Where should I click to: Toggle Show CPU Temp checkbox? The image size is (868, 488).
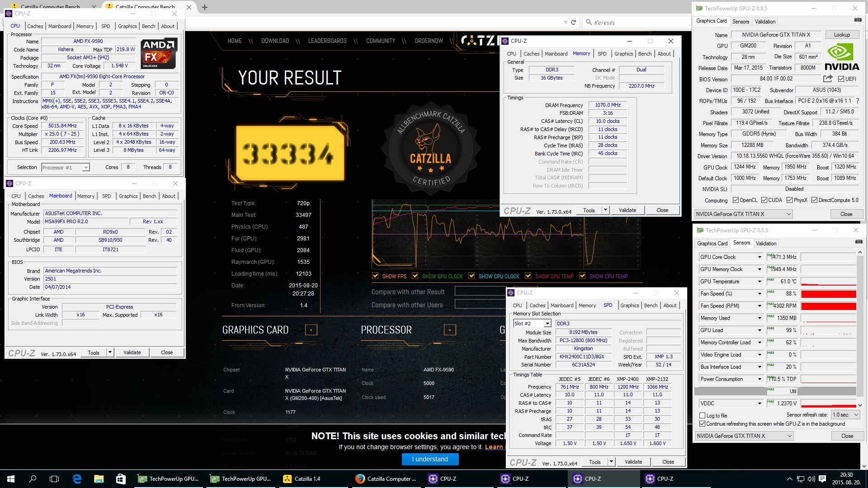tap(582, 276)
